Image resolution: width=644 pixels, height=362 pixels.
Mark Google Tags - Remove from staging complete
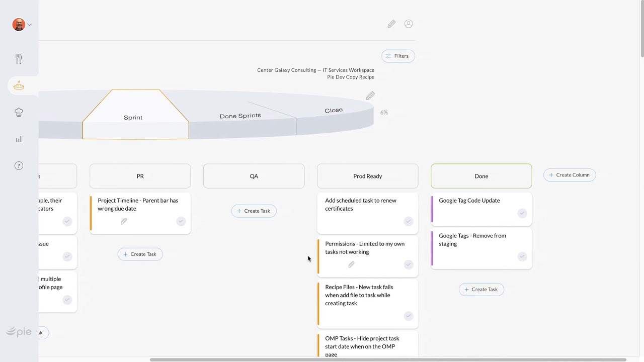522,256
